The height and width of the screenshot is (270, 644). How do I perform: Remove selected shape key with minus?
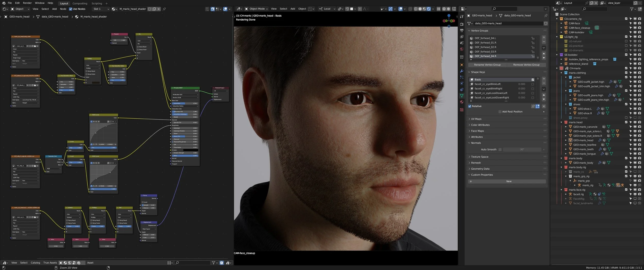(x=544, y=83)
